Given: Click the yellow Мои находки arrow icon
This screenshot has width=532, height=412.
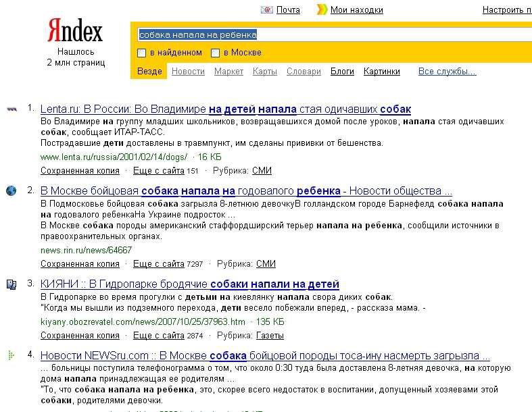Looking at the screenshot, I should (x=324, y=9).
